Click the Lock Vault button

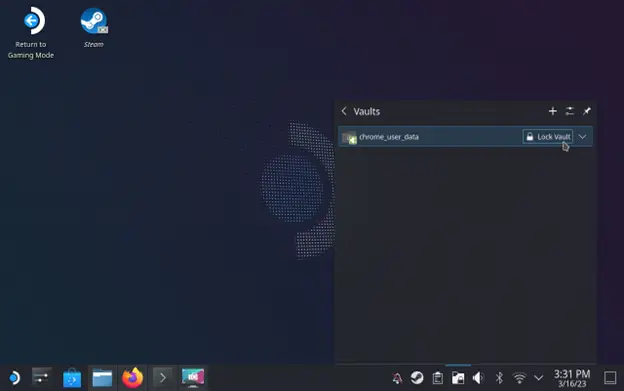click(x=548, y=137)
